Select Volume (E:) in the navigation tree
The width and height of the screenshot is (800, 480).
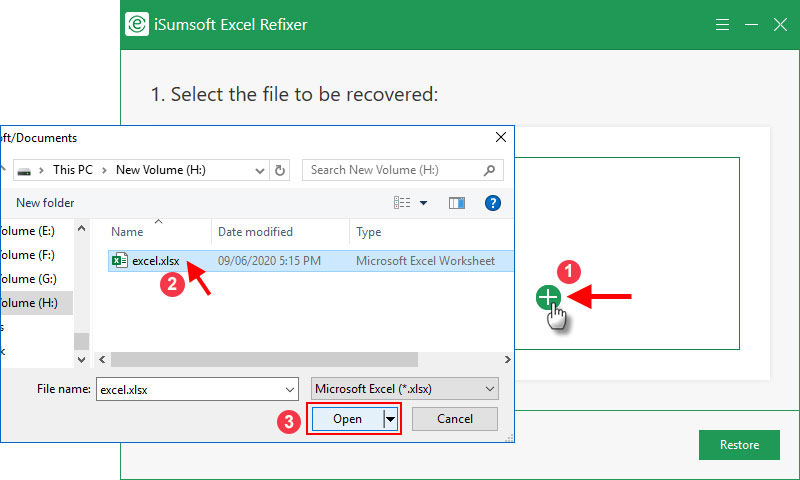[x=28, y=231]
